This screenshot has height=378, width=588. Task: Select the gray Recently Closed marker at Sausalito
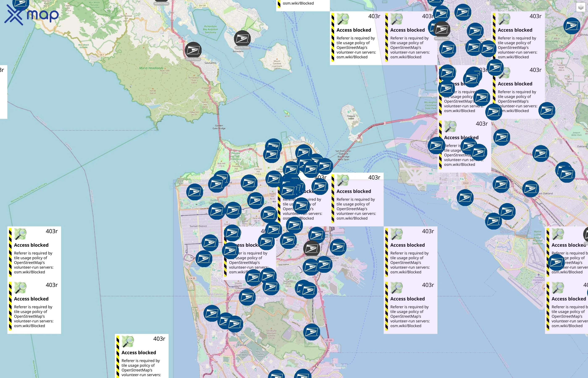[193, 50]
